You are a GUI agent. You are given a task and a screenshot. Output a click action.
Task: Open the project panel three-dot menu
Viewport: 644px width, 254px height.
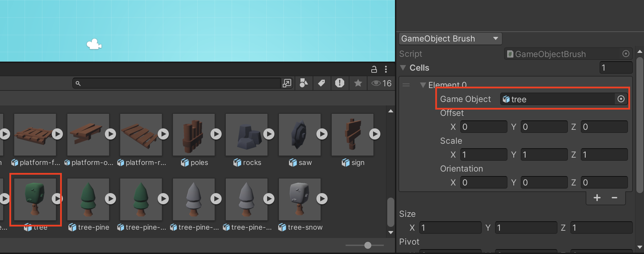(x=386, y=69)
